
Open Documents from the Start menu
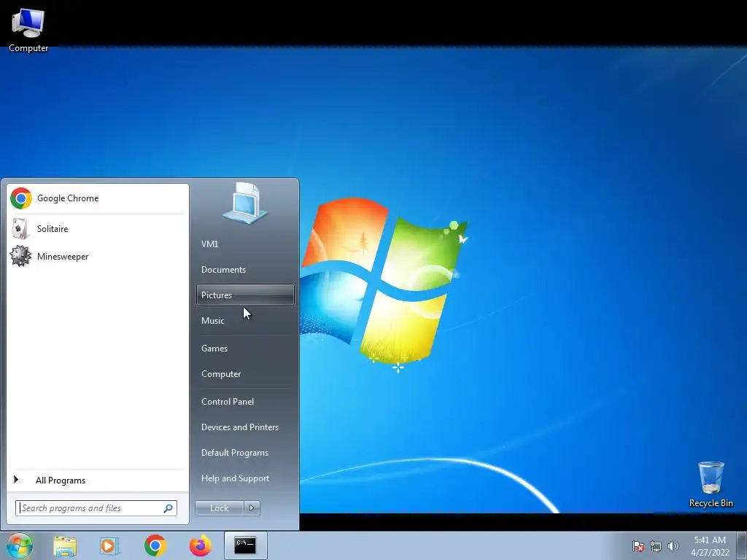tap(245, 270)
